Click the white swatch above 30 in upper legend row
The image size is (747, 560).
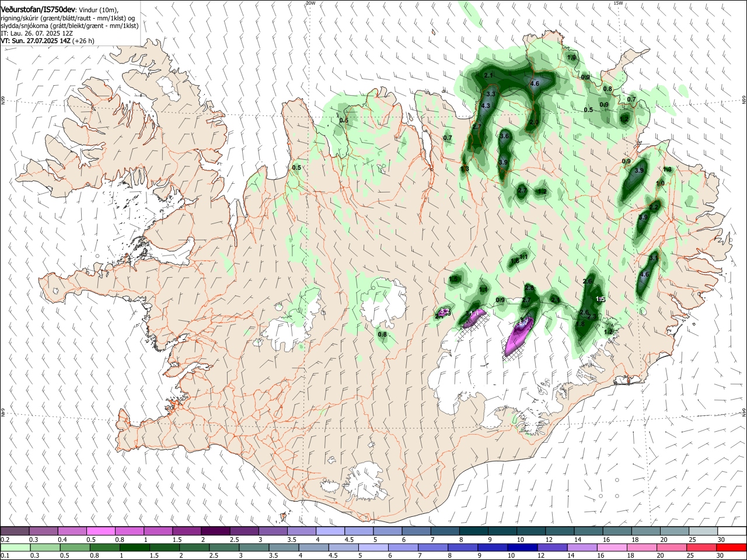(x=732, y=531)
